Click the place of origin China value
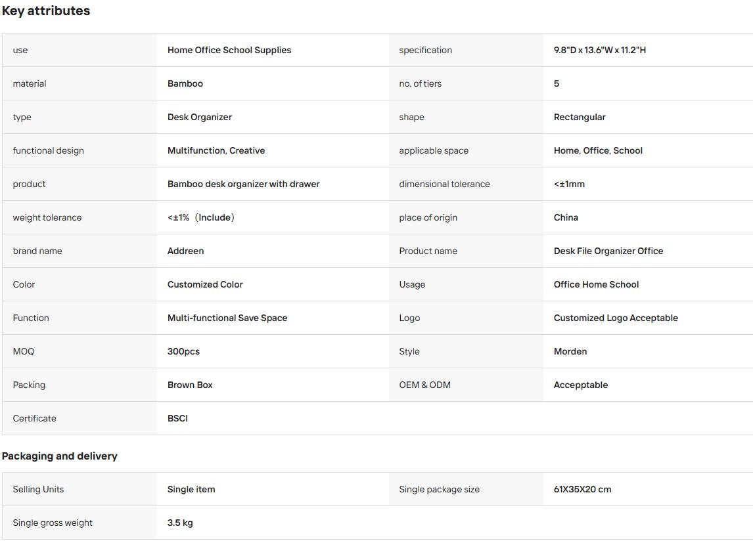This screenshot has width=753, height=560. 566,217
